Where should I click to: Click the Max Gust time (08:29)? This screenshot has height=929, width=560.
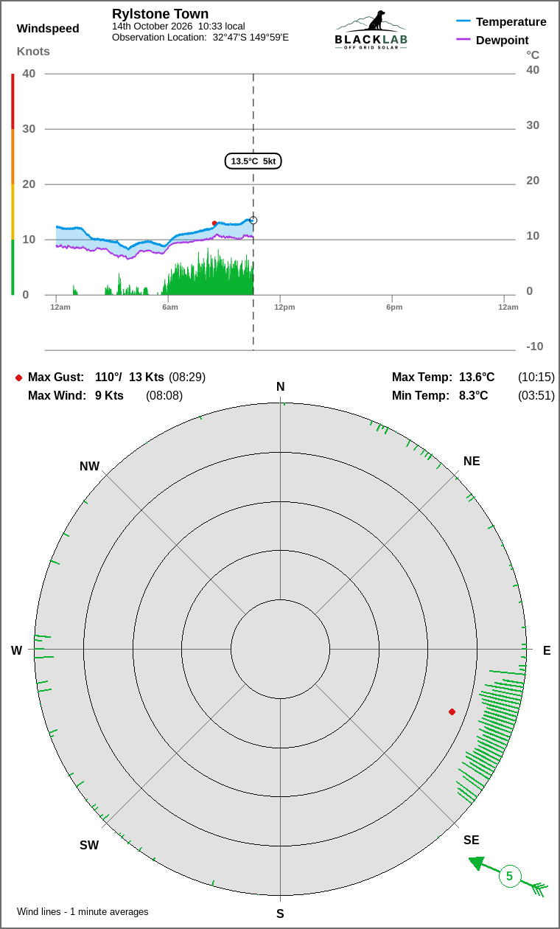point(187,377)
